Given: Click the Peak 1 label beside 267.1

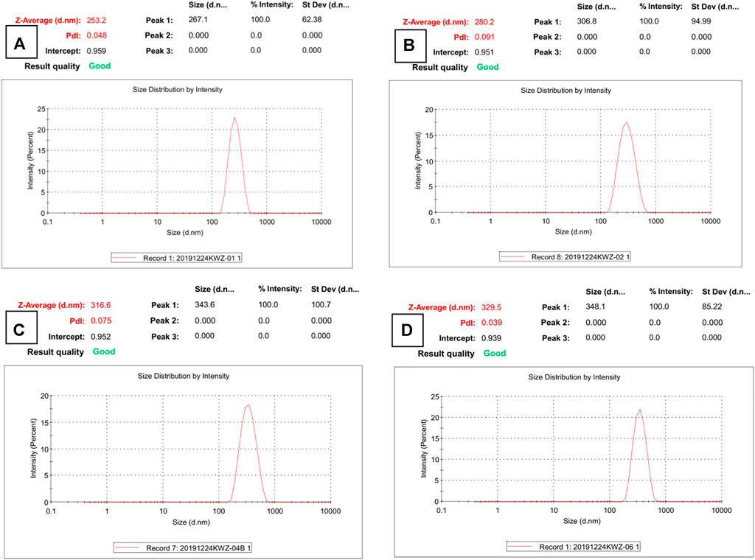Looking at the screenshot, I should click(159, 20).
